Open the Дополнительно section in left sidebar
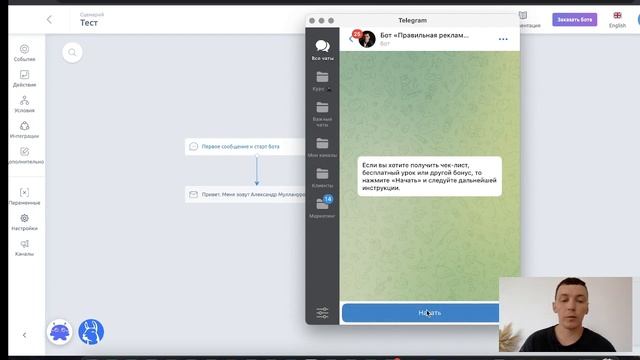 tap(25, 156)
